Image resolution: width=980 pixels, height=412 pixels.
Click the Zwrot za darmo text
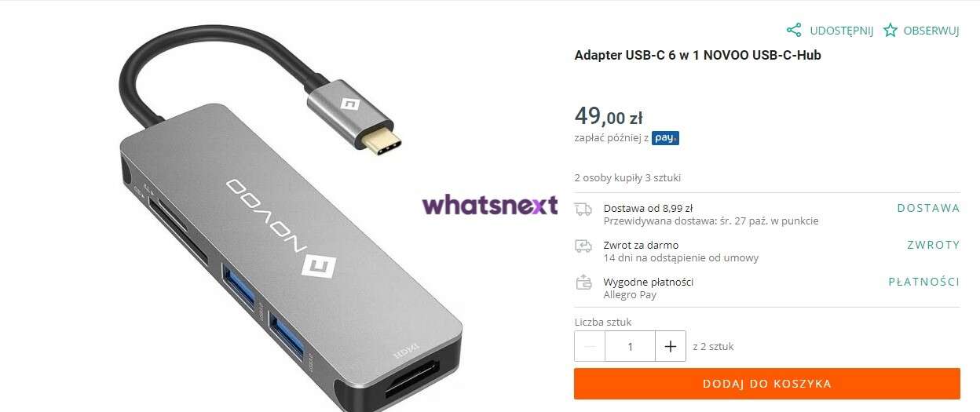(641, 246)
